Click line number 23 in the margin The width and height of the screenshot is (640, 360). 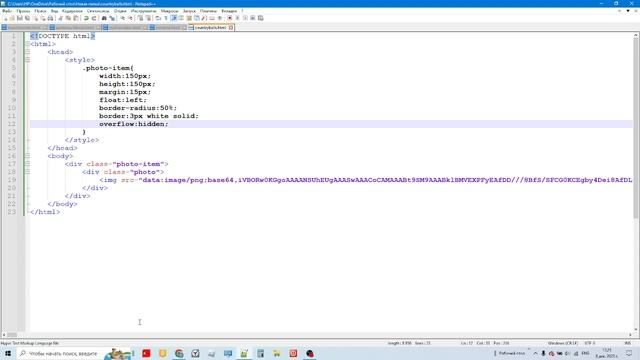point(11,212)
